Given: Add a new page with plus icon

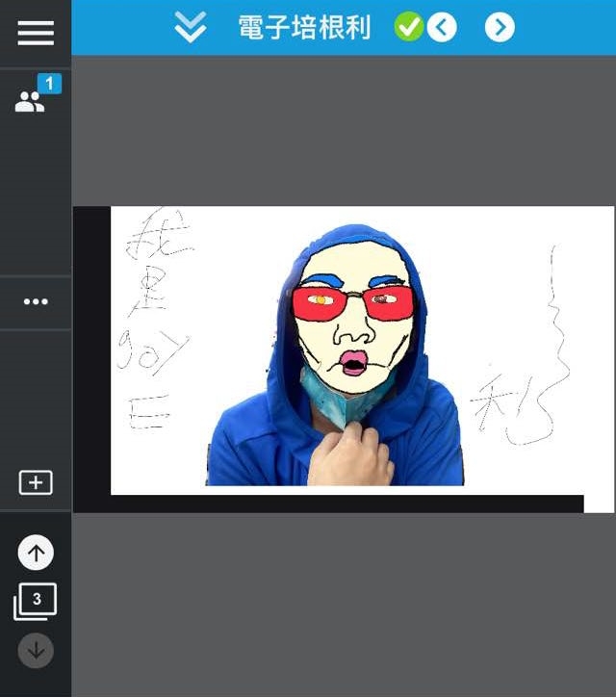Looking at the screenshot, I should [36, 482].
